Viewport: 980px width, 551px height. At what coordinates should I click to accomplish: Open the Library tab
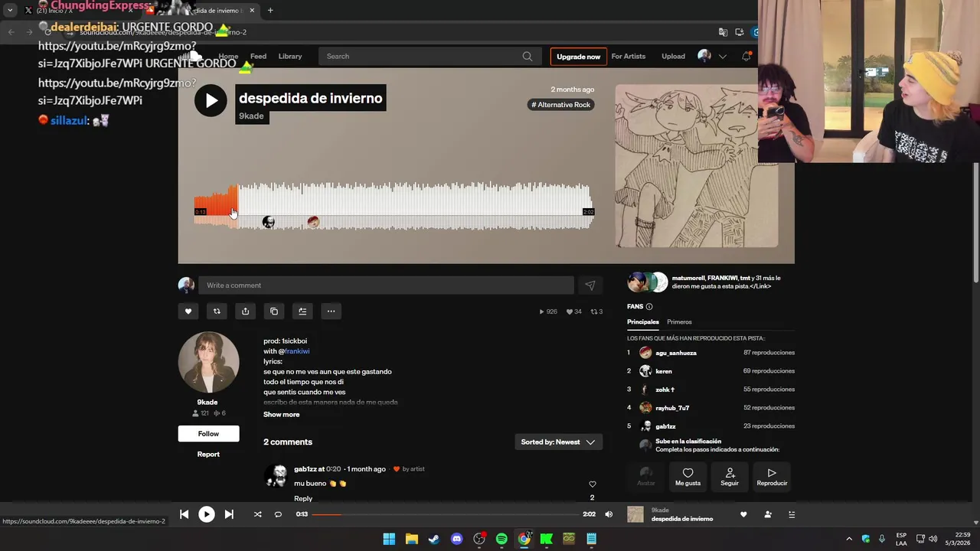coord(290,57)
